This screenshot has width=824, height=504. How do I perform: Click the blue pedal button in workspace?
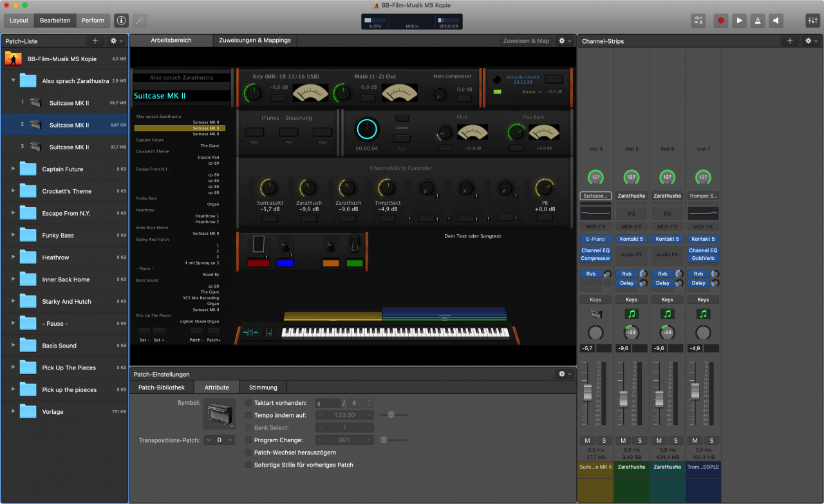coord(285,263)
